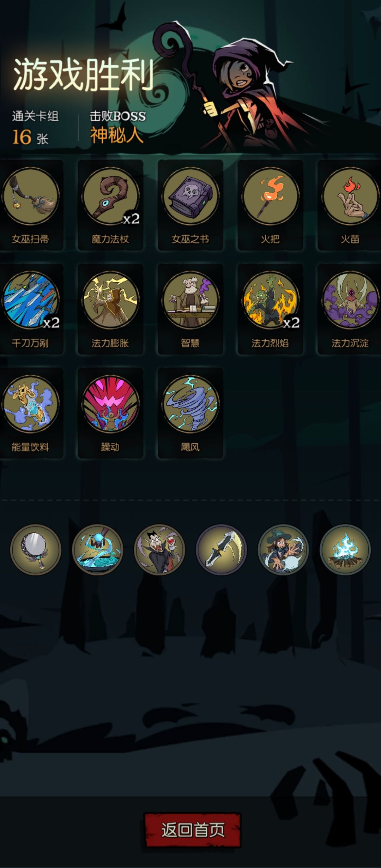Open the 躁动 pink monster card

(x=110, y=413)
